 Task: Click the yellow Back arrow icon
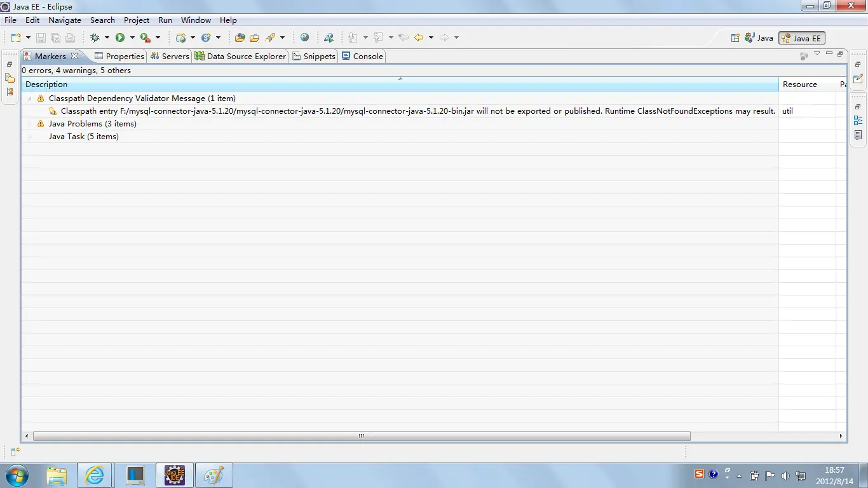(419, 38)
